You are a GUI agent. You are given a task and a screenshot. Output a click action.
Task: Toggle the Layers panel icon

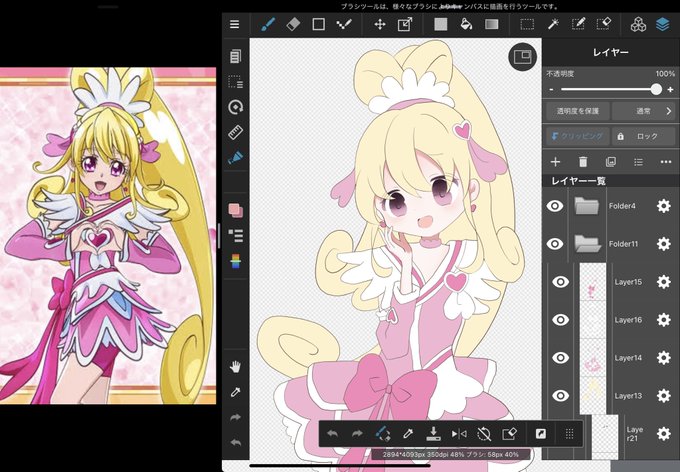663,25
